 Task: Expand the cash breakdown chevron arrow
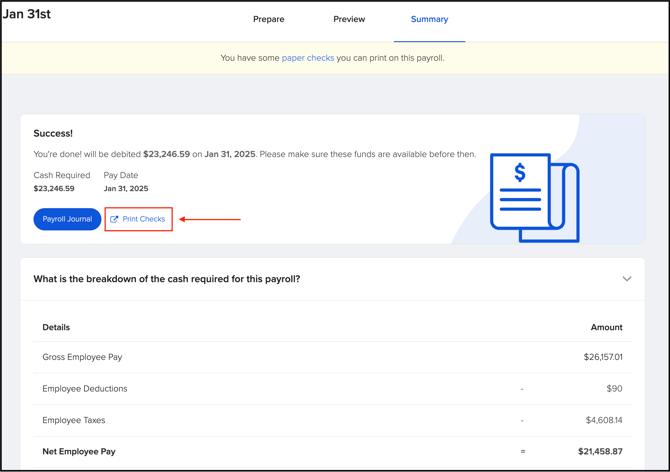point(627,279)
